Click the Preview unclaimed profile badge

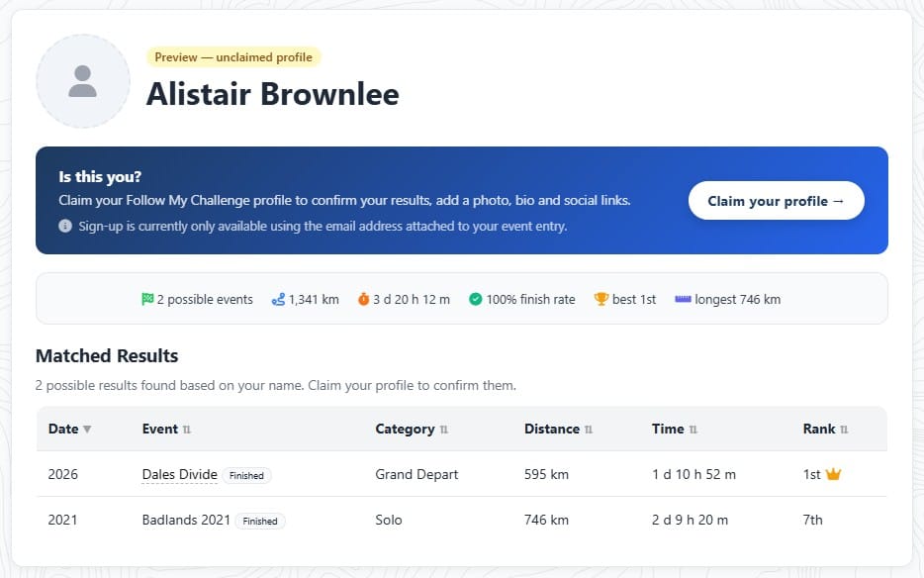pyautogui.click(x=233, y=57)
